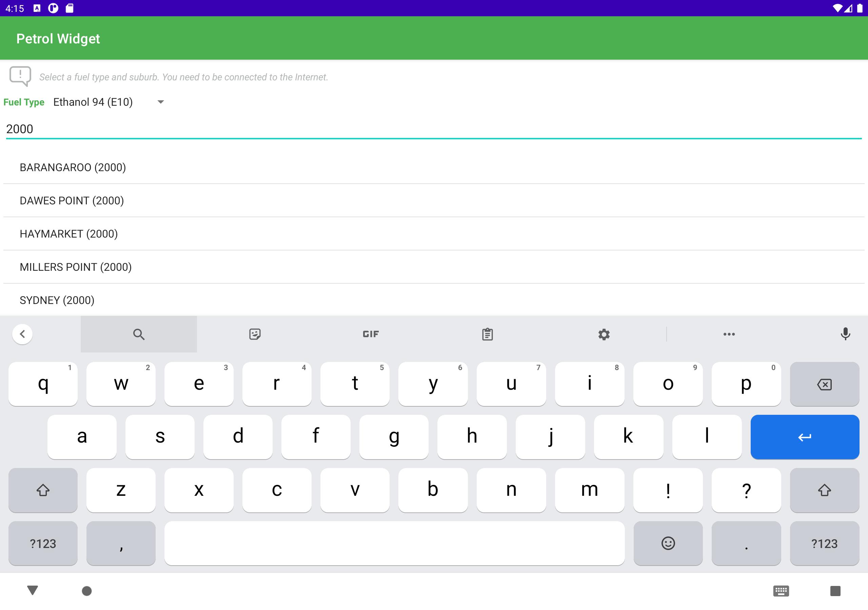Tap the b key
868x610 pixels.
tap(433, 490)
